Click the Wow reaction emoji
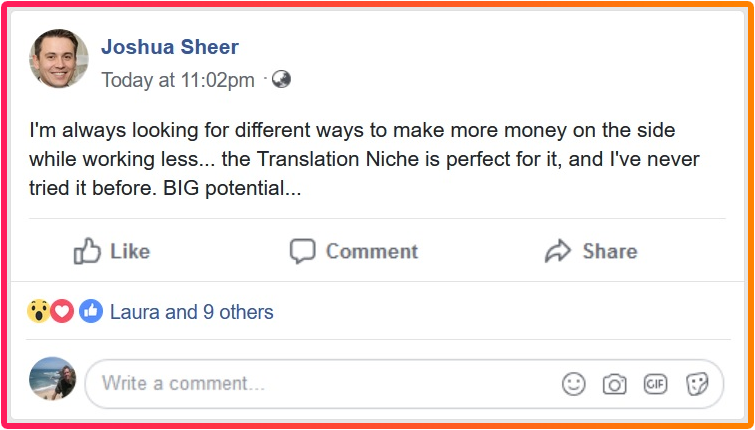The height and width of the screenshot is (430, 755). pos(38,312)
